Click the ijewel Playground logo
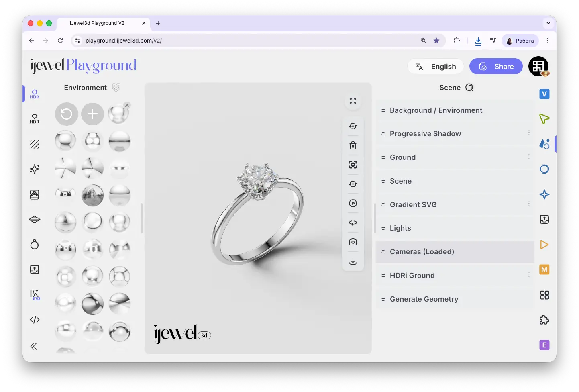Viewport: 579px width, 392px height. point(84,65)
